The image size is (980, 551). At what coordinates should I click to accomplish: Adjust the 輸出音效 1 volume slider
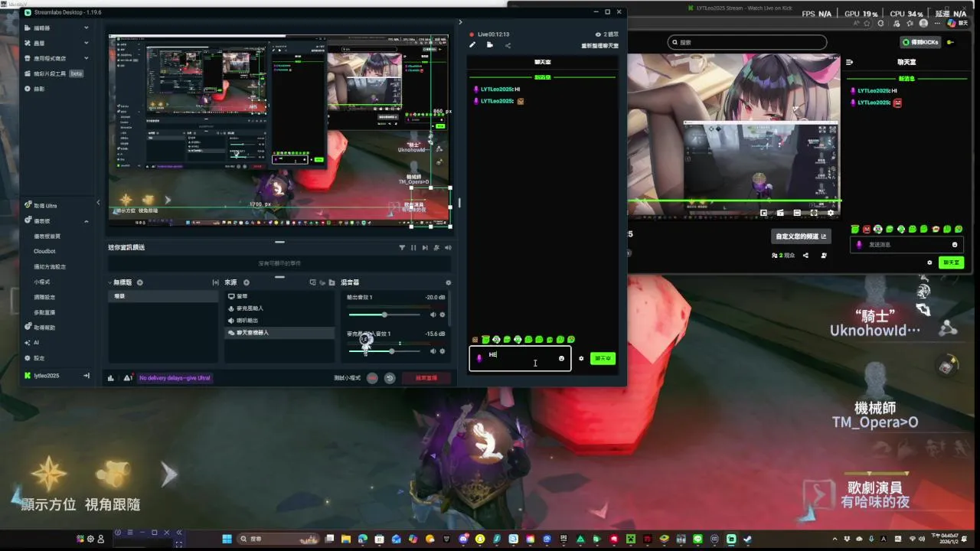386,315
